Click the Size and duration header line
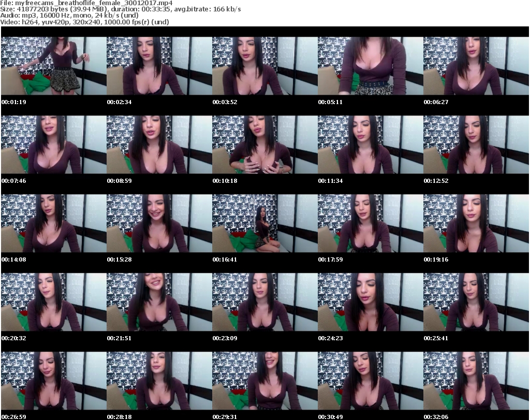The height and width of the screenshot is (420, 530). tap(121, 9)
